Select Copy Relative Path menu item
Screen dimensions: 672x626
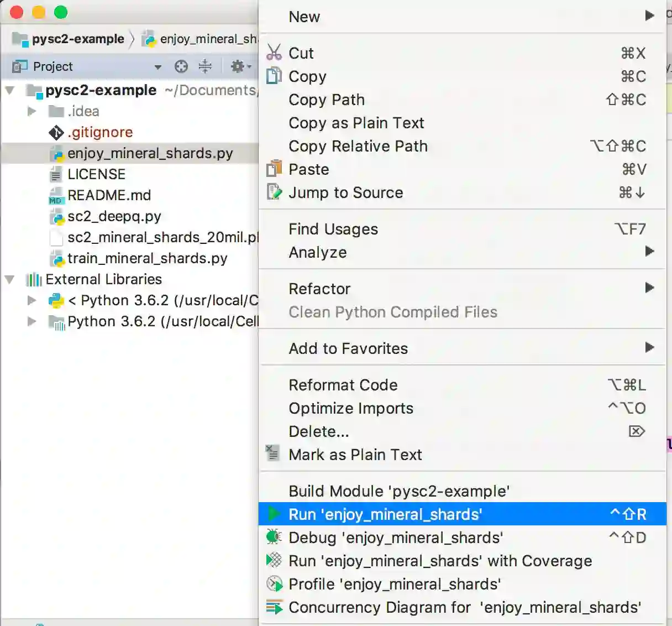pos(358,146)
